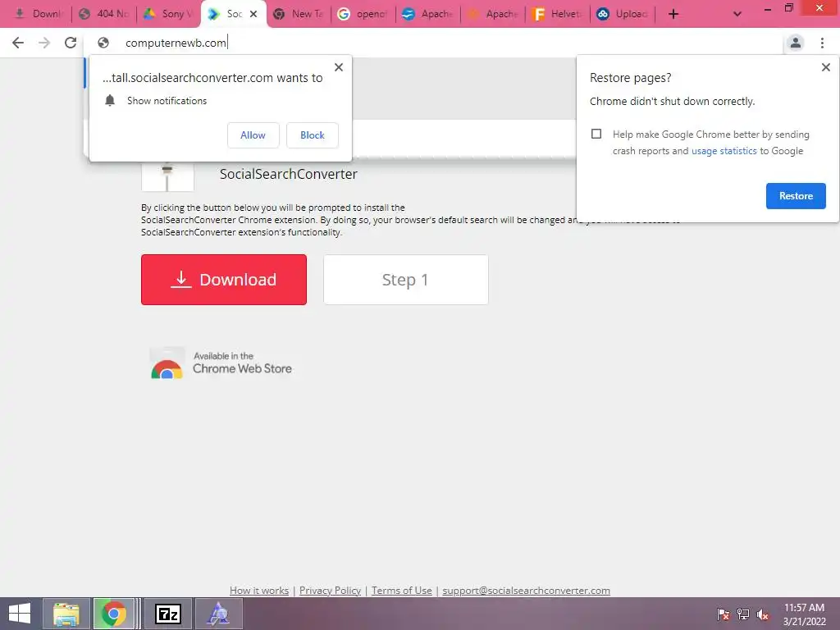Click the forward navigation arrow
The width and height of the screenshot is (840, 630).
click(44, 43)
